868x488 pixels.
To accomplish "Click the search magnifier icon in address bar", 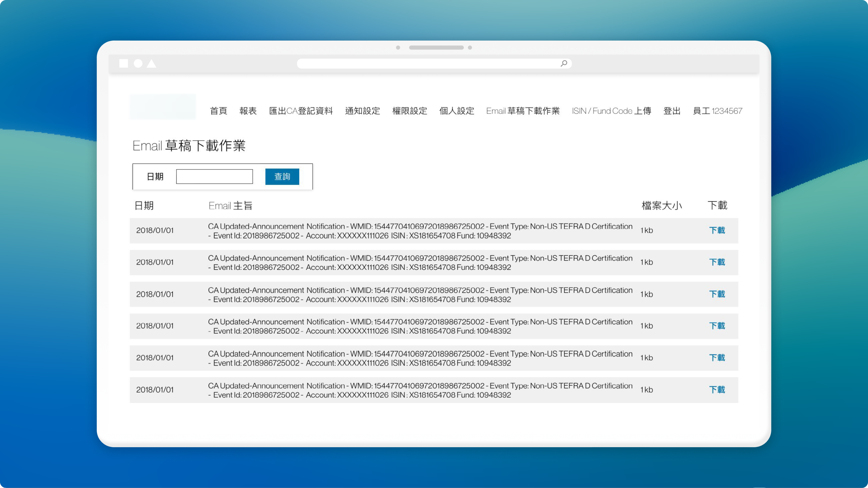I will [x=564, y=63].
